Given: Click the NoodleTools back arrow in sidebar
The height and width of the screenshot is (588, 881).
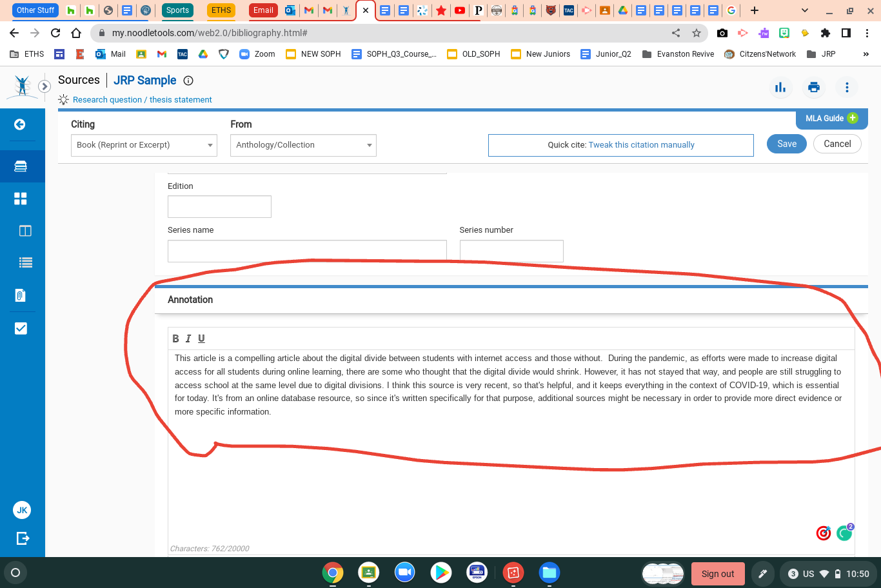Looking at the screenshot, I should point(20,124).
